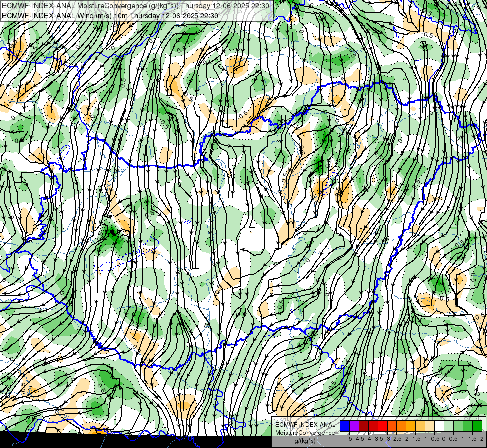Click the legend tick label '-4.5'
The image size is (487, 448).
[359, 439]
